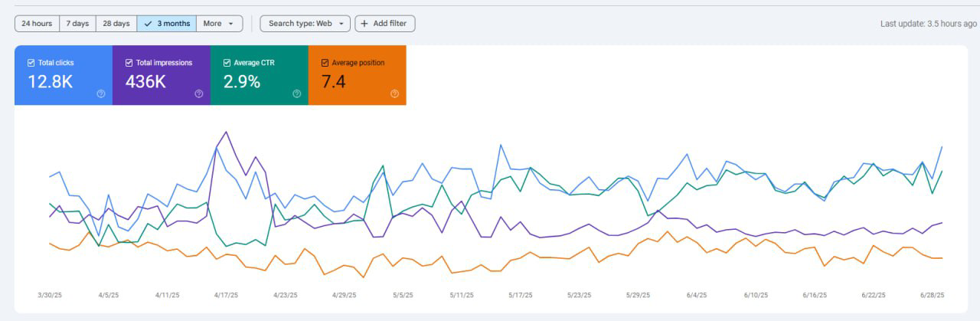Click the Add filter button

(374, 24)
